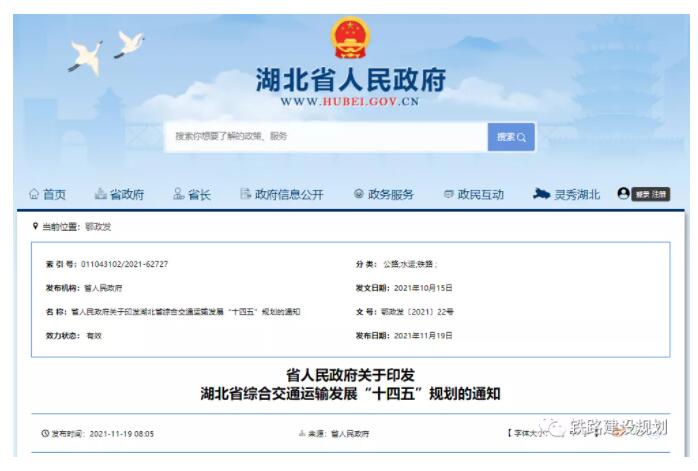Viewport: 698px width, 471px height.
Task: Click the document icon beside 政府信息公开
Action: click(245, 194)
